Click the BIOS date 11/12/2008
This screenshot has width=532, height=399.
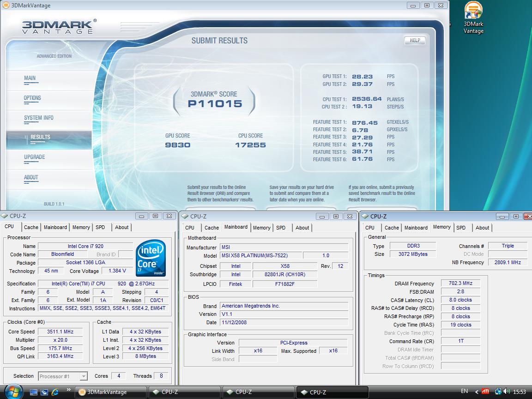(x=284, y=323)
